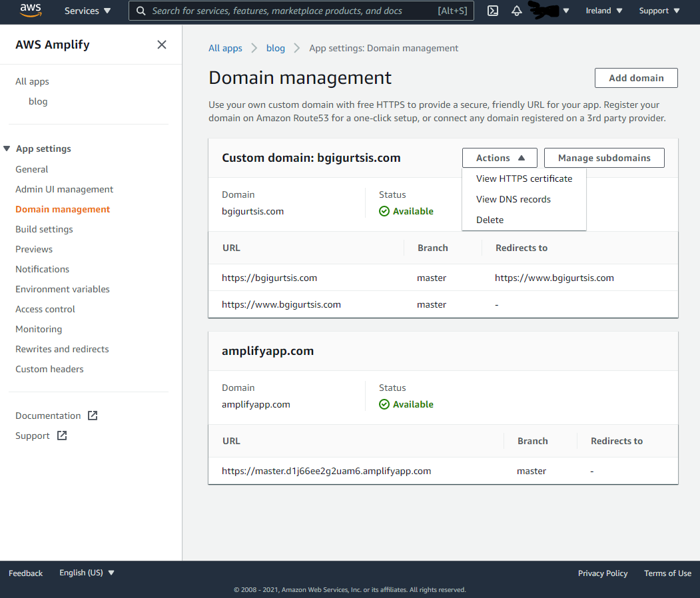
Task: Click the https://bgigurtsis.com URL cell
Action: pos(269,278)
